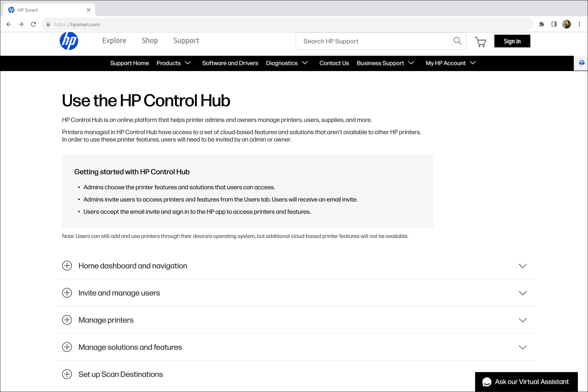Viewport: 588px width, 392px height.
Task: Expand the Home dashboard and navigation section
Action: coord(67,266)
